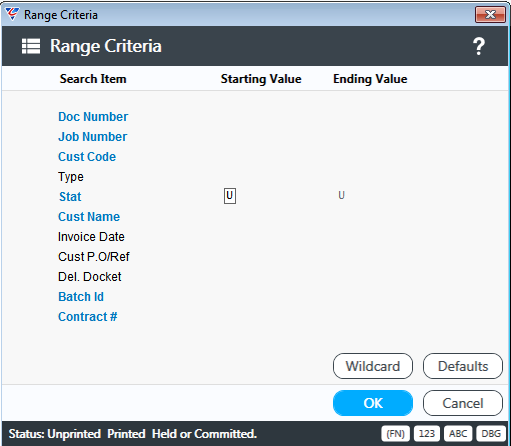Select the Contract # search item
Image resolution: width=511 pixels, height=446 pixels.
[88, 317]
